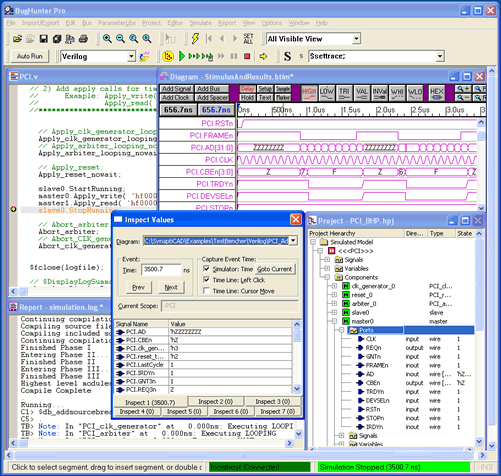The height and width of the screenshot is (476, 501).
Task: Switch to Inspect 2 (0) tab
Action: (215, 402)
